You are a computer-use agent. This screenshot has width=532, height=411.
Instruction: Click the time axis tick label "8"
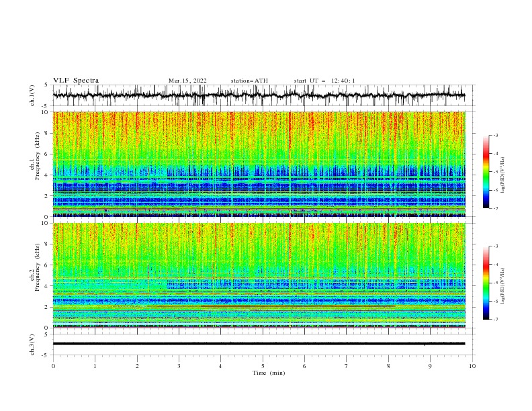(388, 366)
